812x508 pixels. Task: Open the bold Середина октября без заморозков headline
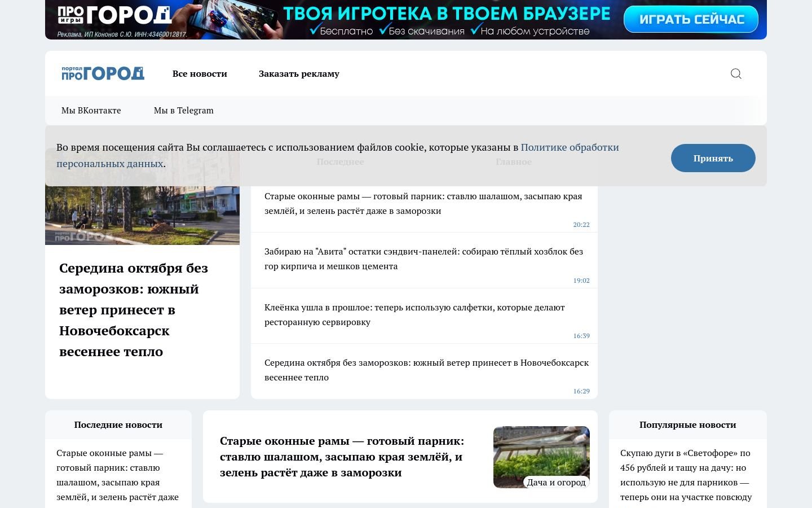click(x=134, y=309)
